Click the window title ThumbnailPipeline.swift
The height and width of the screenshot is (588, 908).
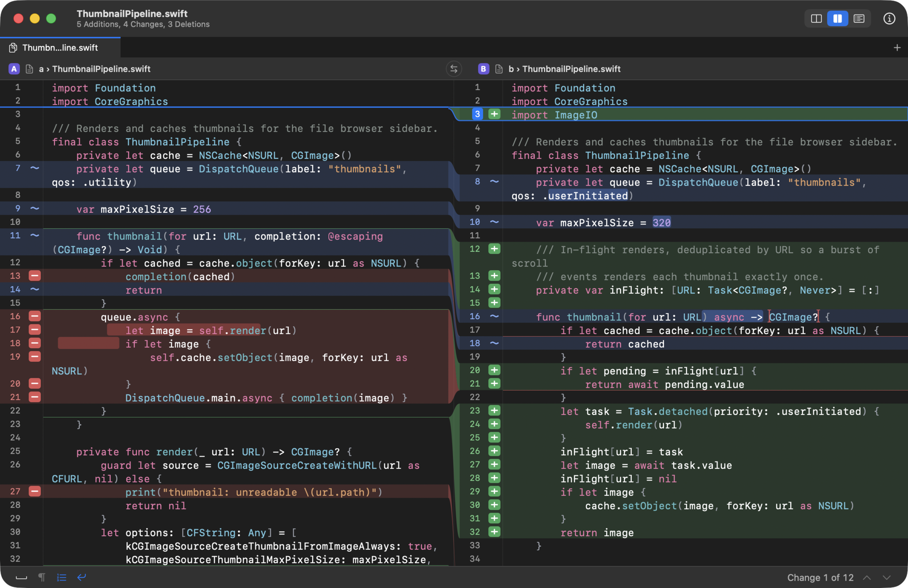tap(132, 13)
